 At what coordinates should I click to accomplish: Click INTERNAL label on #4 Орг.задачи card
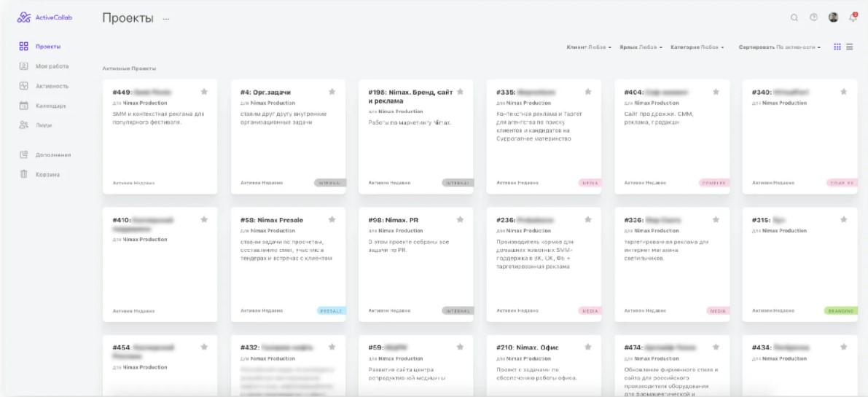click(x=330, y=182)
